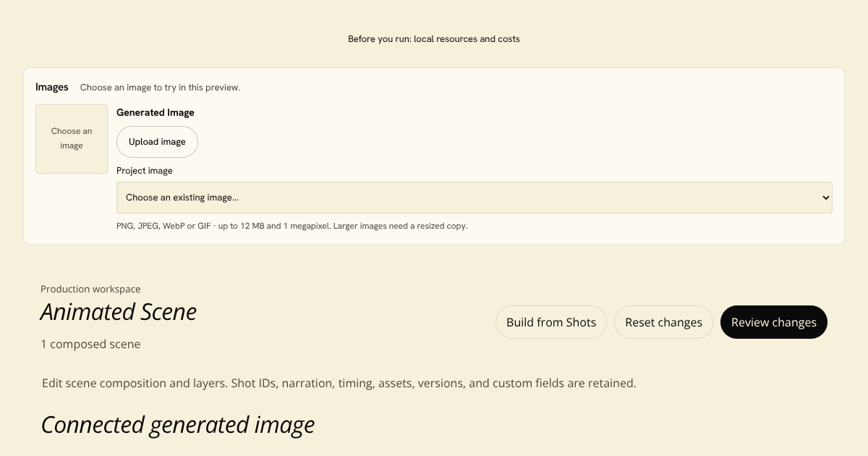
Task: Click the Larger images need a resized copy note
Action: 401,226
